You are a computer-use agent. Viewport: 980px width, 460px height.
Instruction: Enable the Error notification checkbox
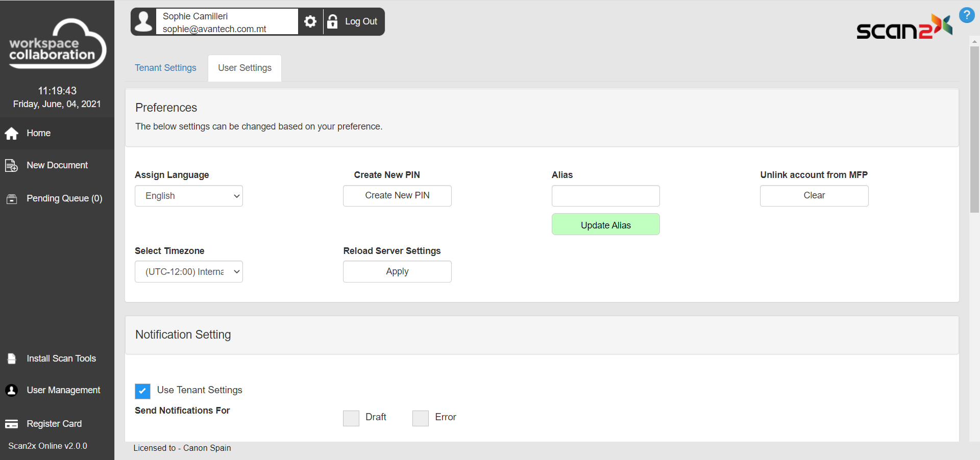pyautogui.click(x=421, y=418)
